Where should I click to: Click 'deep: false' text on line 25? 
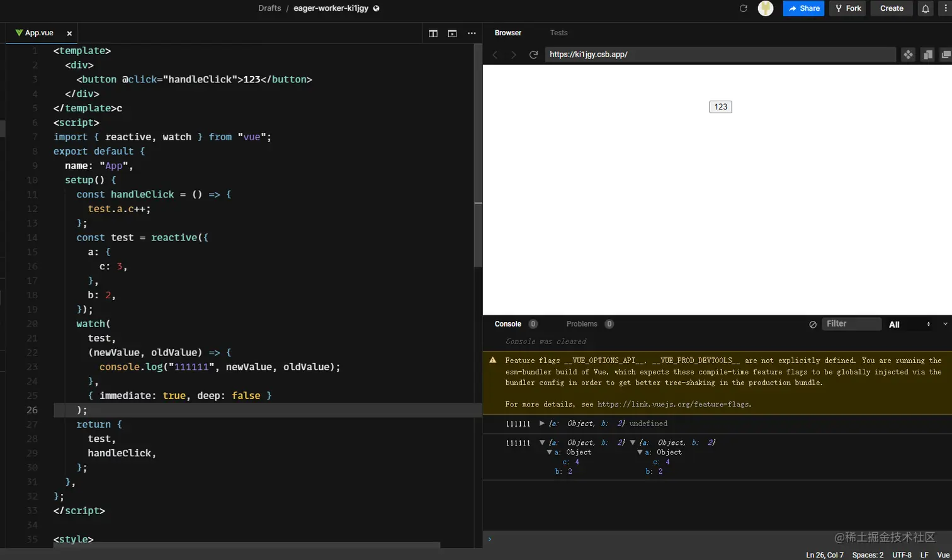click(x=229, y=396)
